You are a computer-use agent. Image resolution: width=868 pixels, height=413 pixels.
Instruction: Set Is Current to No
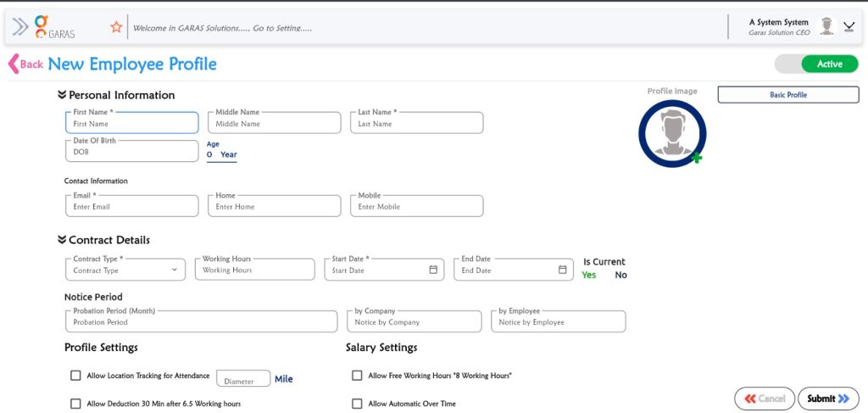620,275
